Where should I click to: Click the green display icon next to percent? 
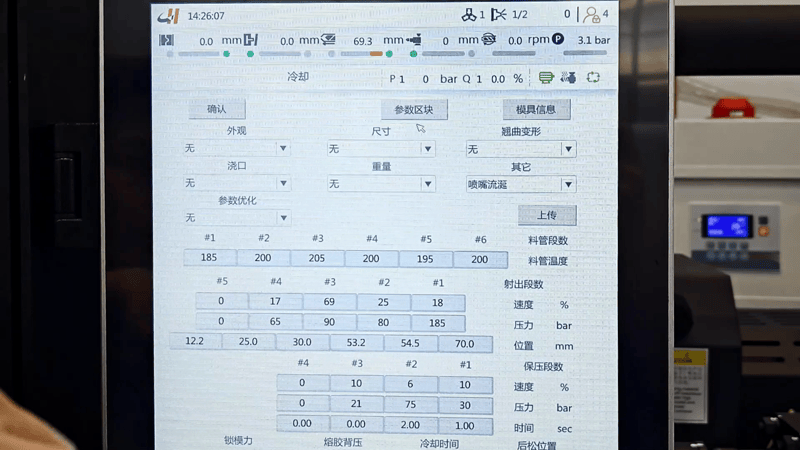546,77
